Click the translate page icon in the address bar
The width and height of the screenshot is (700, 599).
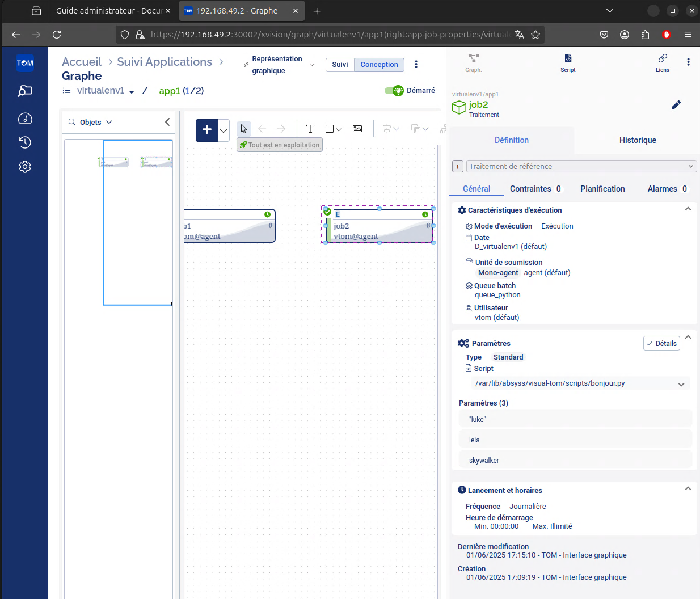pos(520,35)
